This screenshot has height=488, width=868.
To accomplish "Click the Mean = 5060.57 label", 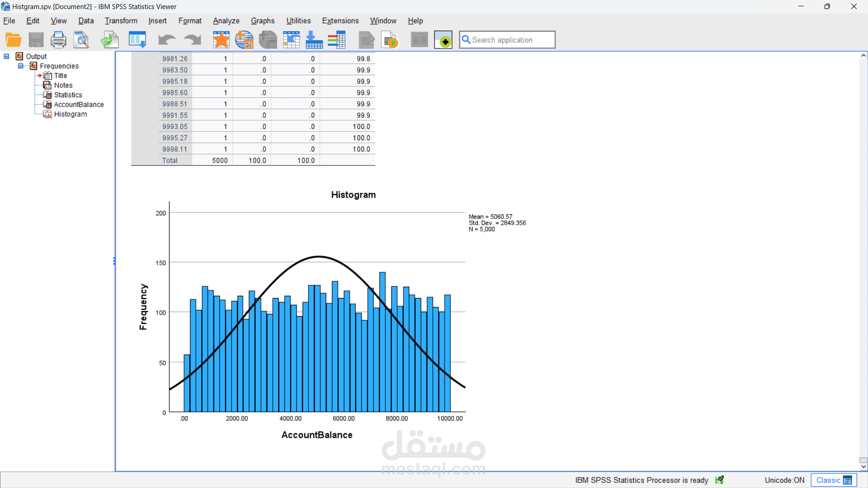I will click(490, 217).
